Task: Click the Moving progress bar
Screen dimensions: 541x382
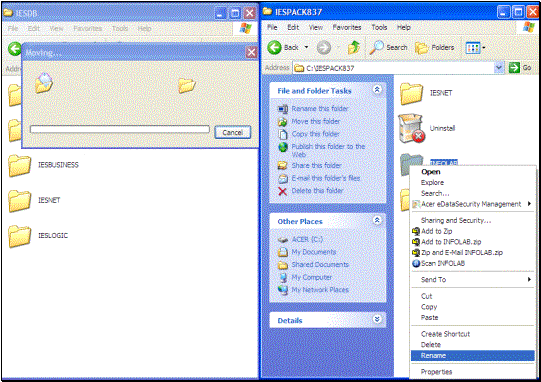Action: pos(120,129)
